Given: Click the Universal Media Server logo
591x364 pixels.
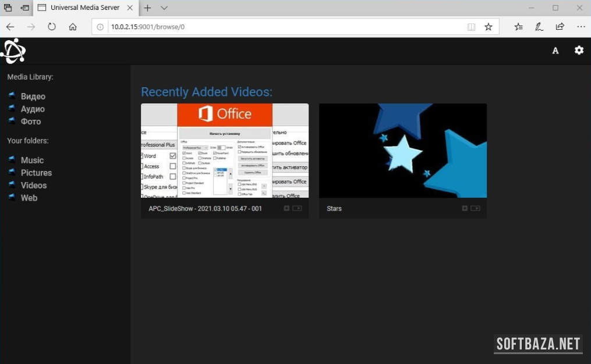Looking at the screenshot, I should 13,51.
